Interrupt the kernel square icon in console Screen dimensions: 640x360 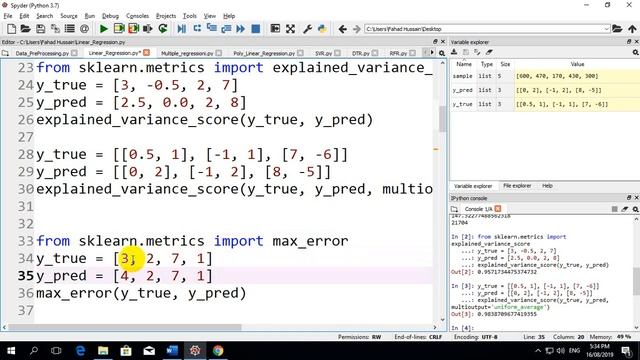pos(614,209)
